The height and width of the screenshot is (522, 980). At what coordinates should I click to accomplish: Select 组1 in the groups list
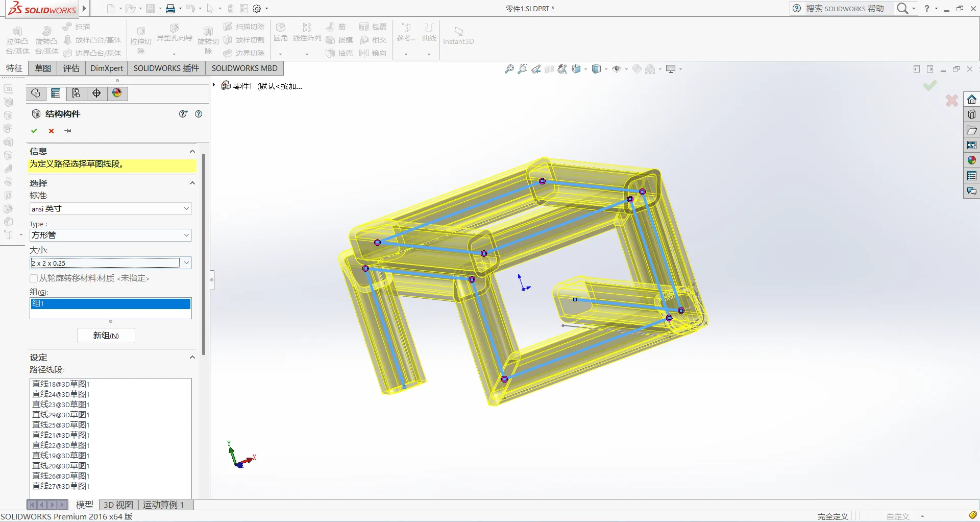click(110, 303)
